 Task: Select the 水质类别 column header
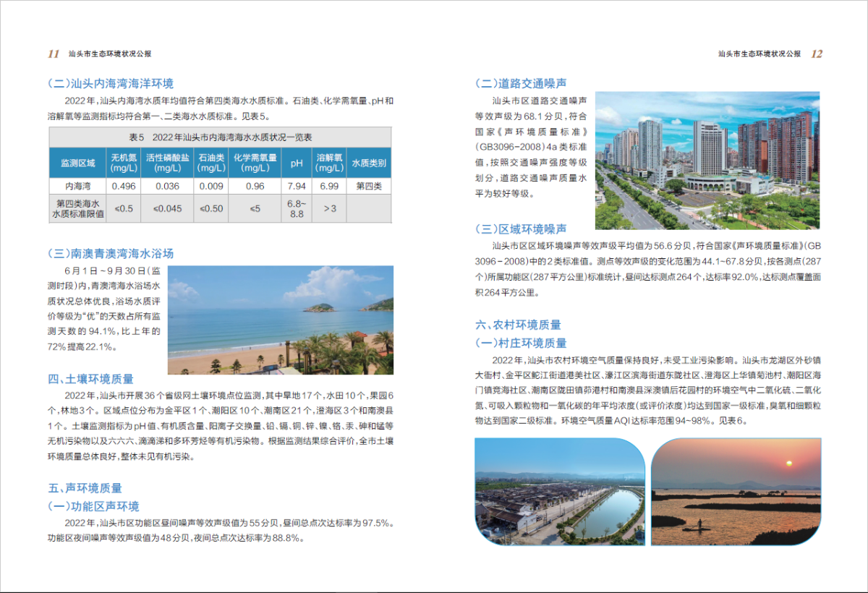(369, 163)
